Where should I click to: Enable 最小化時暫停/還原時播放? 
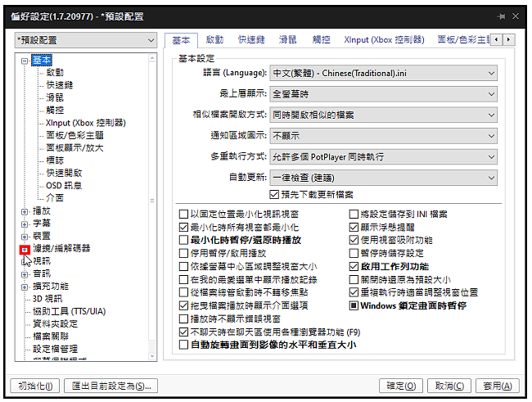point(183,240)
